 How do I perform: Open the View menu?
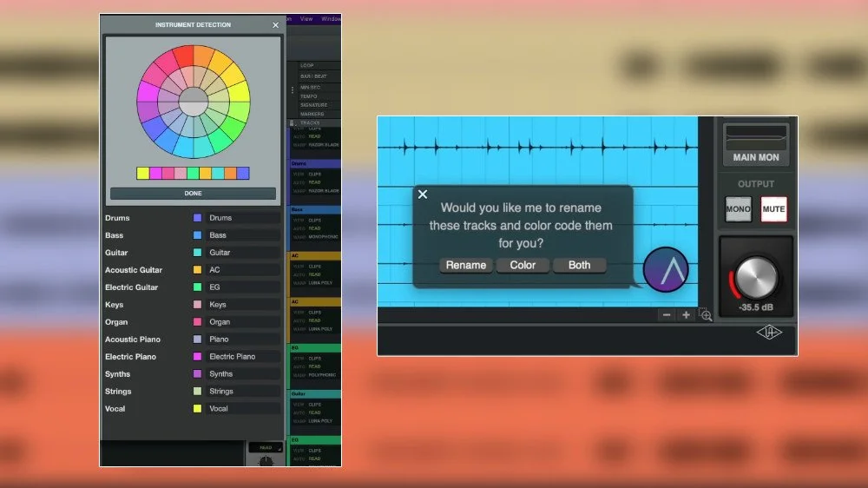[306, 19]
